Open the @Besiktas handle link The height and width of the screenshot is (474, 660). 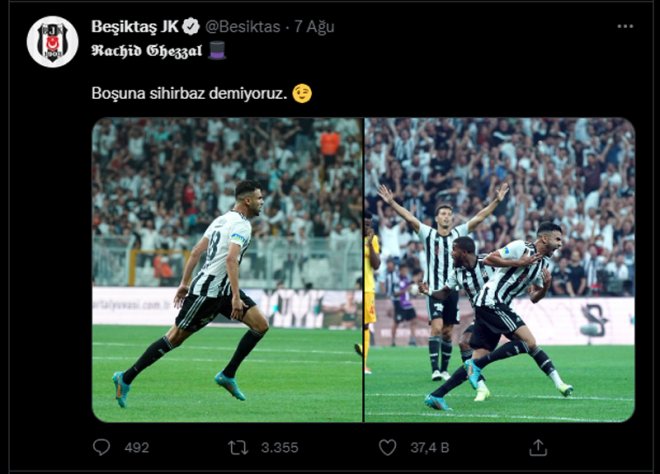243,26
